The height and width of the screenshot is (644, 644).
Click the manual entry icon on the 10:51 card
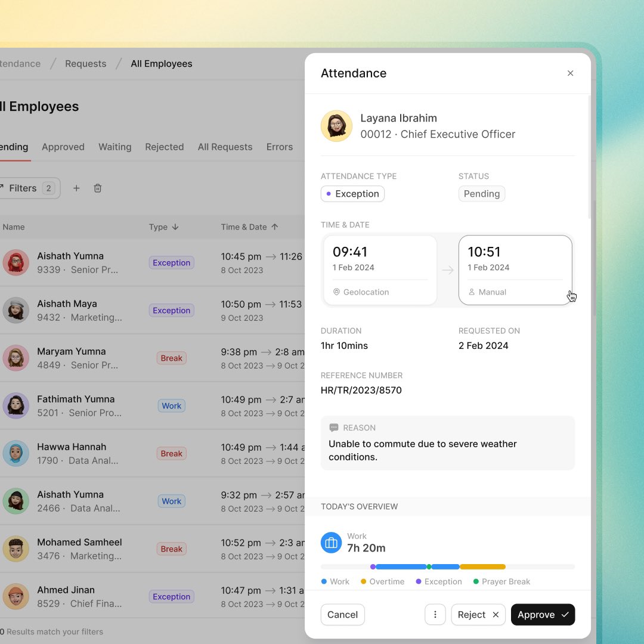pyautogui.click(x=473, y=292)
